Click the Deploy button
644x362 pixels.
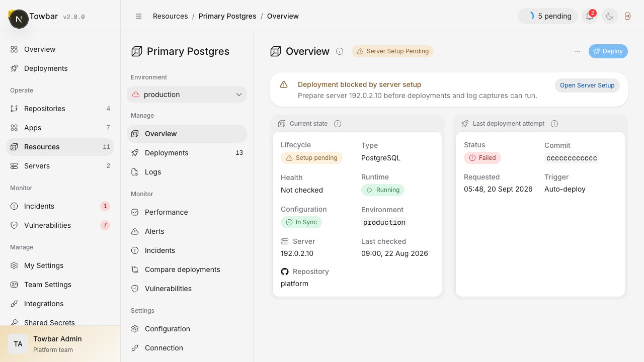[x=608, y=51]
